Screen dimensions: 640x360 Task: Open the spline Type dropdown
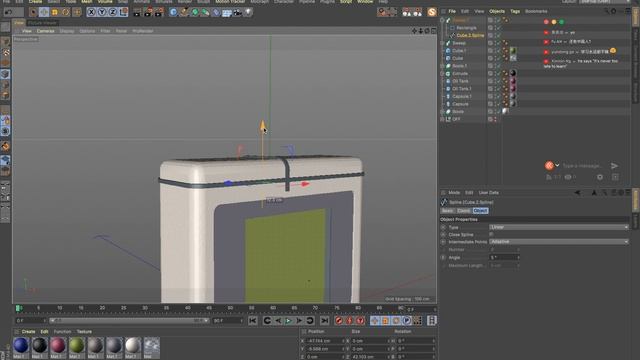tap(559, 227)
